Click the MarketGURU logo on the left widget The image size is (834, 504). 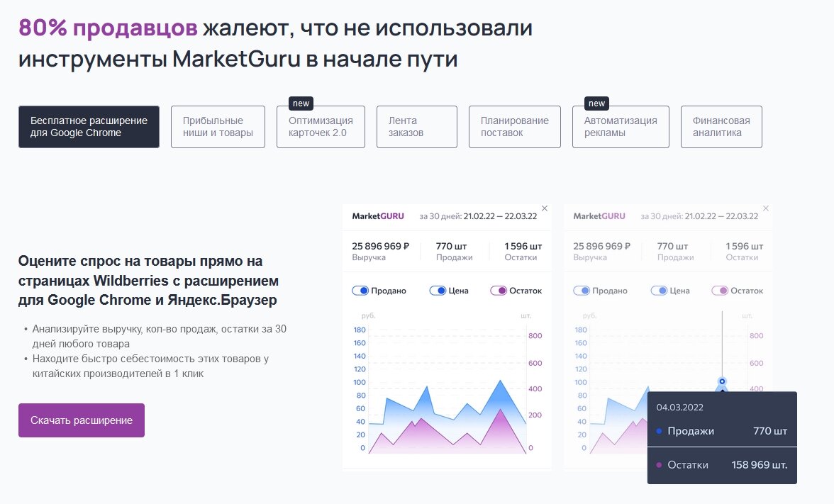[x=378, y=215]
